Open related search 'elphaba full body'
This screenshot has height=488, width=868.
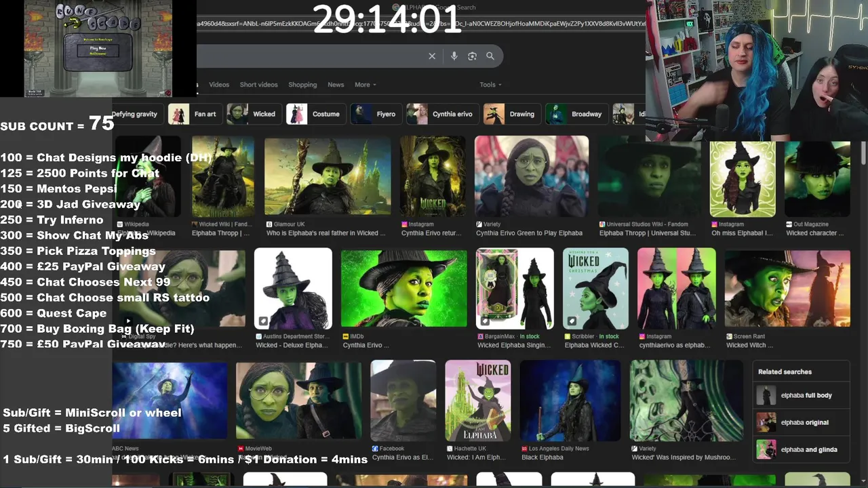coord(802,395)
